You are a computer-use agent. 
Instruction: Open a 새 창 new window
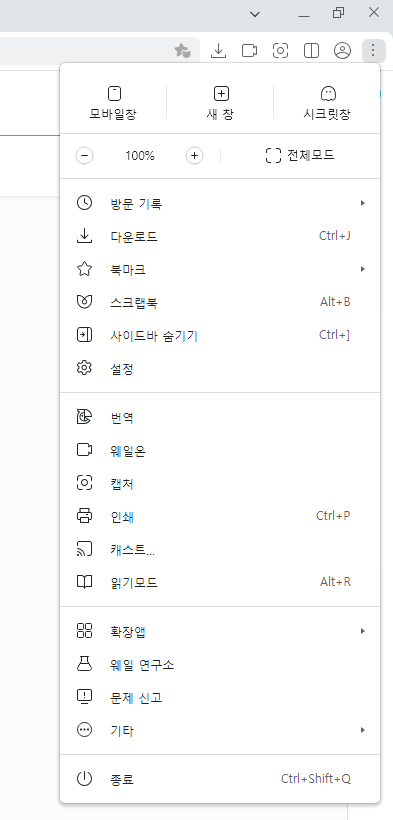[220, 104]
